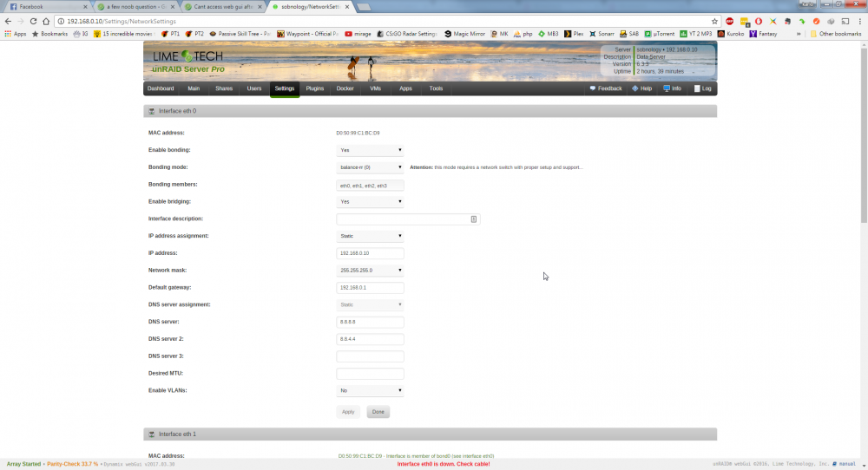Open Plex bookmark

pos(574,34)
